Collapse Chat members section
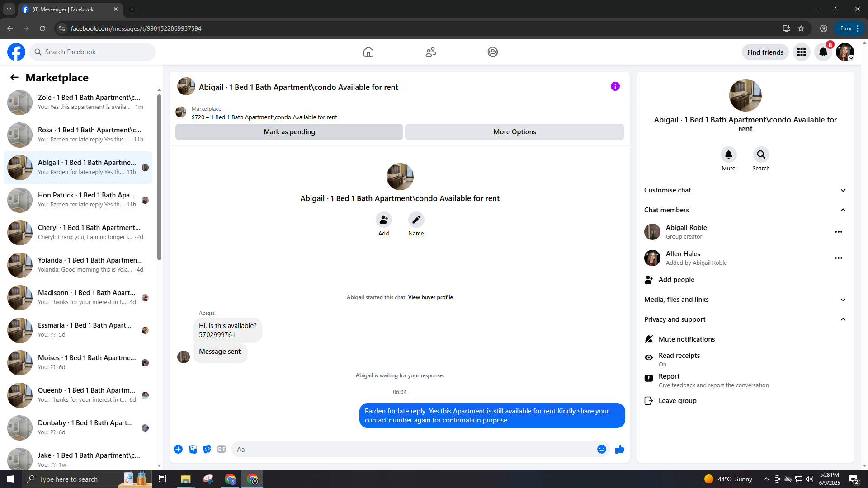The height and width of the screenshot is (488, 868). [745, 210]
